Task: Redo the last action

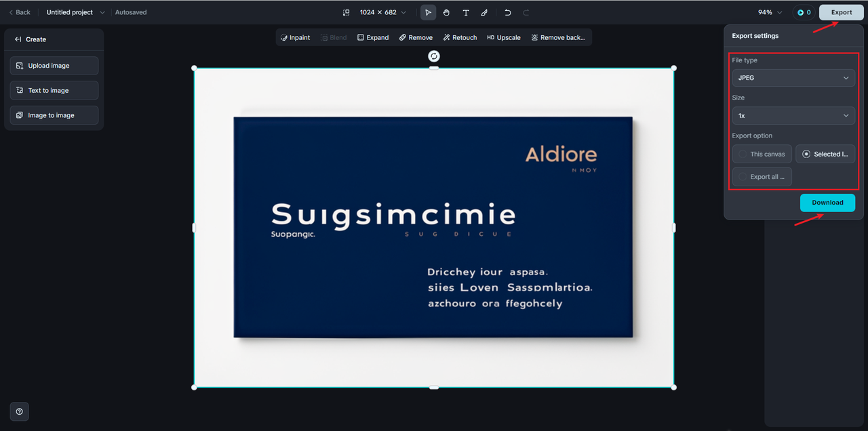Action: point(526,12)
